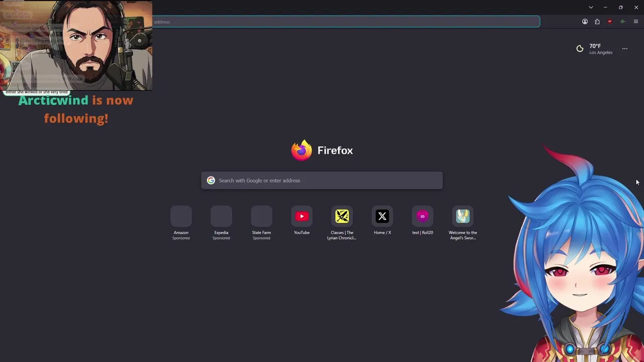Click the 'YouTube' label text

302,232
